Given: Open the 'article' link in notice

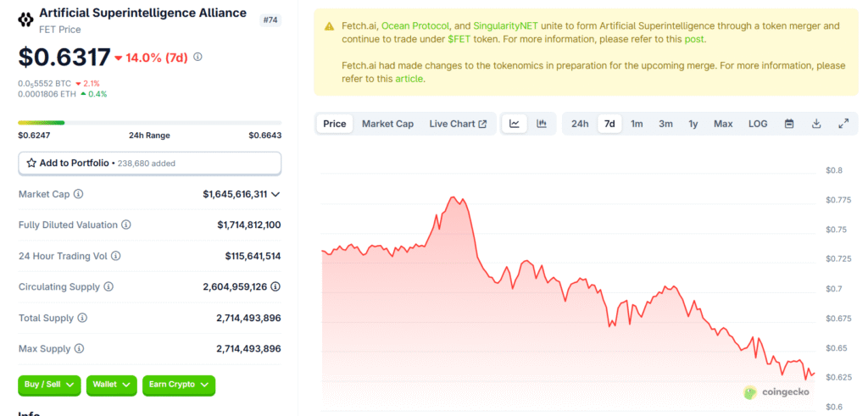Looking at the screenshot, I should (x=409, y=79).
